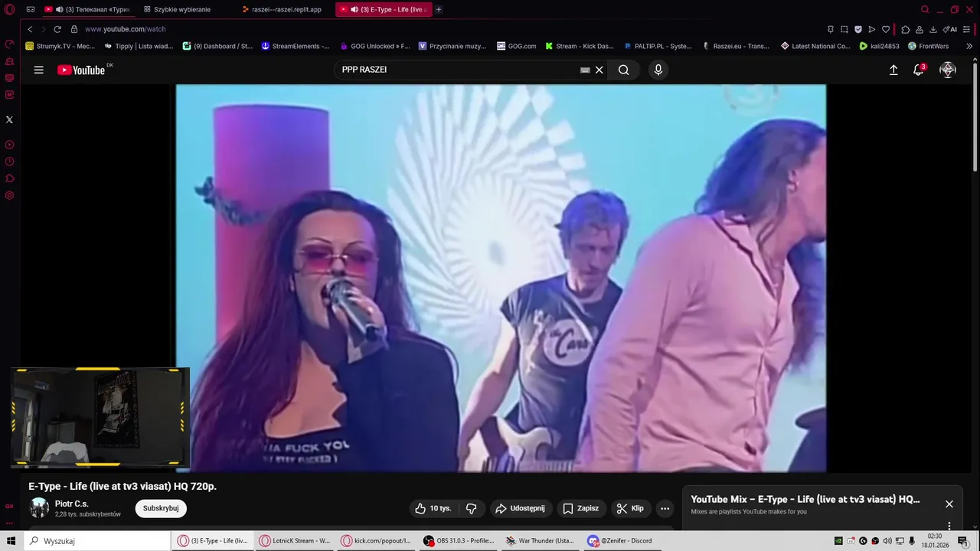
Task: Switch to War Thunder taskbar window
Action: 541,540
